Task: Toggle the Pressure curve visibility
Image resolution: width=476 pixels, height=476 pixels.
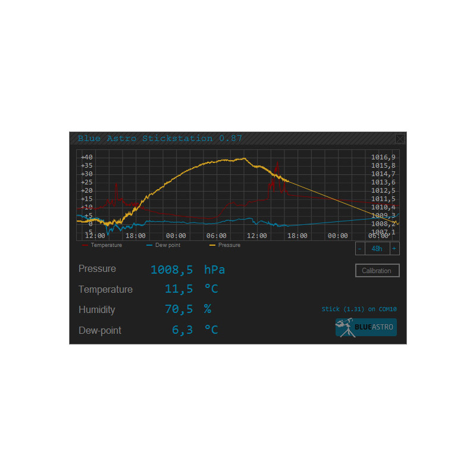Action: pos(229,245)
